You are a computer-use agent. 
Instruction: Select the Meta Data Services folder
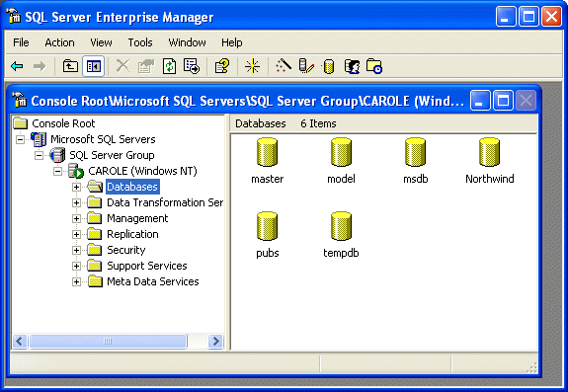click(152, 281)
